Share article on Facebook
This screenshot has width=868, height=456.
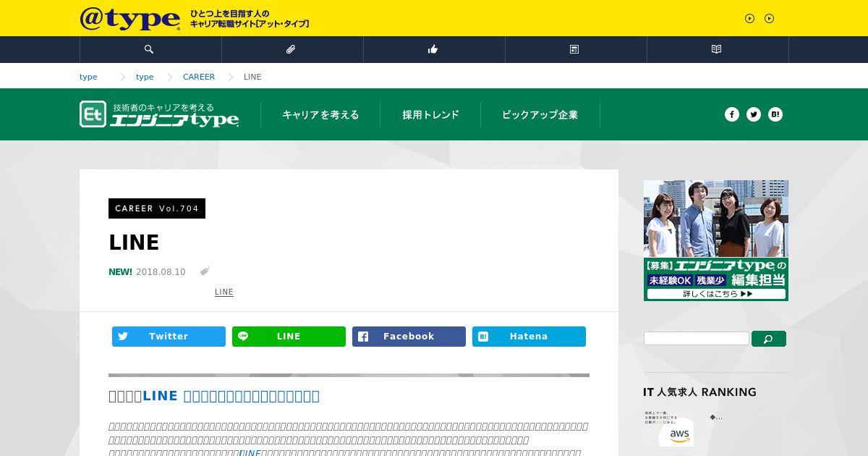(409, 337)
